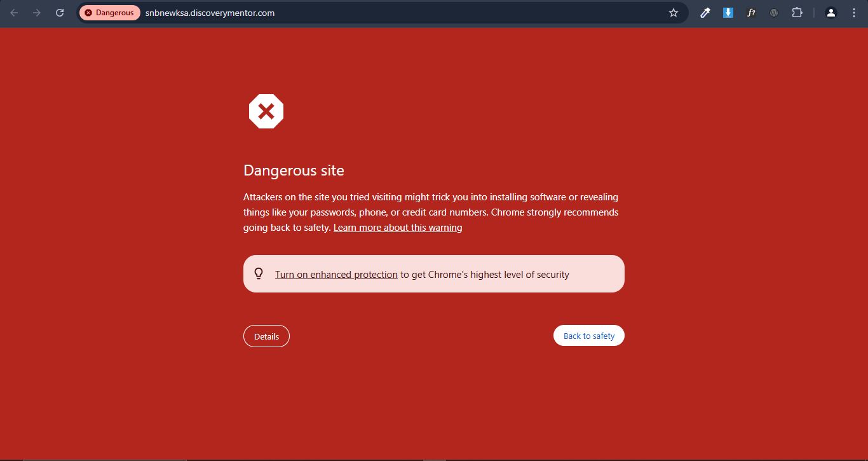Viewport: 868px width, 461px height.
Task: Click the Dangerous security chip in address bar
Action: click(109, 13)
